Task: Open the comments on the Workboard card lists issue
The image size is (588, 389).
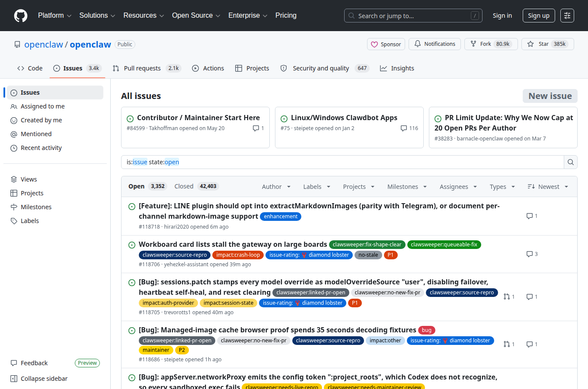Action: (x=532, y=254)
